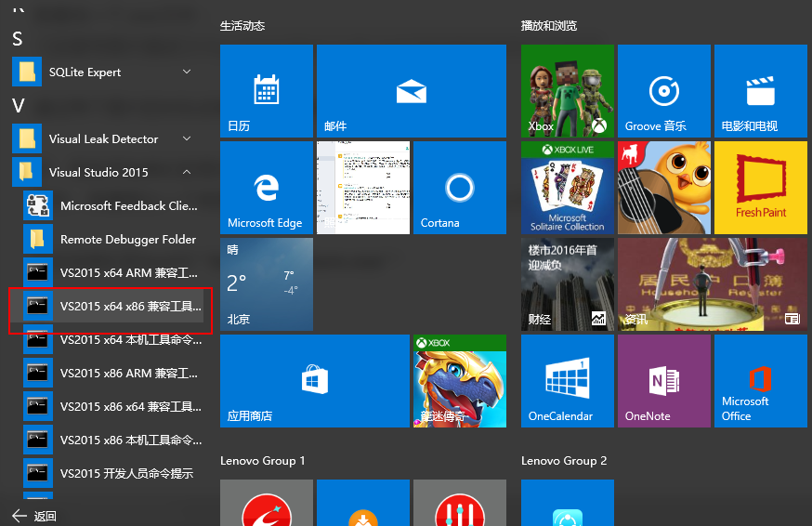Open the Cortana tile
The image size is (812, 526).
coord(459,188)
